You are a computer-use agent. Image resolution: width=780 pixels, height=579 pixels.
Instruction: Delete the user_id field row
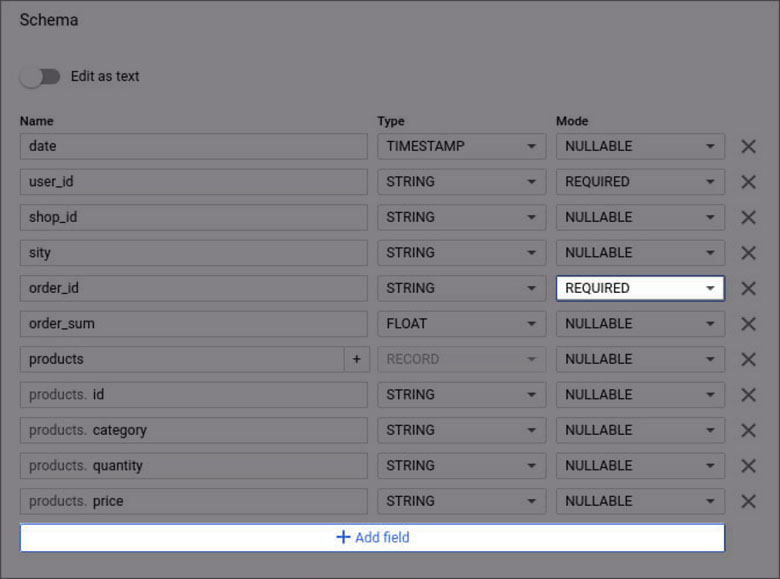[748, 182]
